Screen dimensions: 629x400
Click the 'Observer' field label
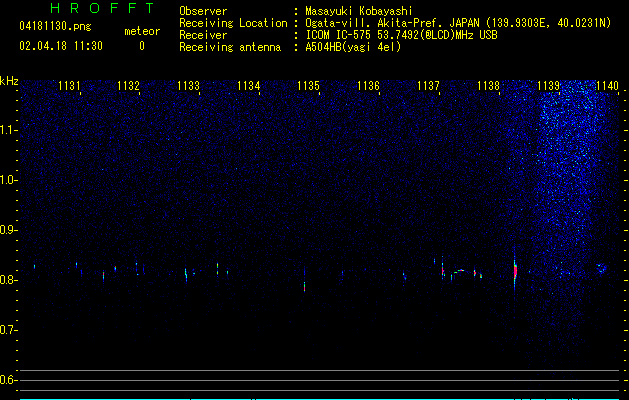pyautogui.click(x=203, y=11)
